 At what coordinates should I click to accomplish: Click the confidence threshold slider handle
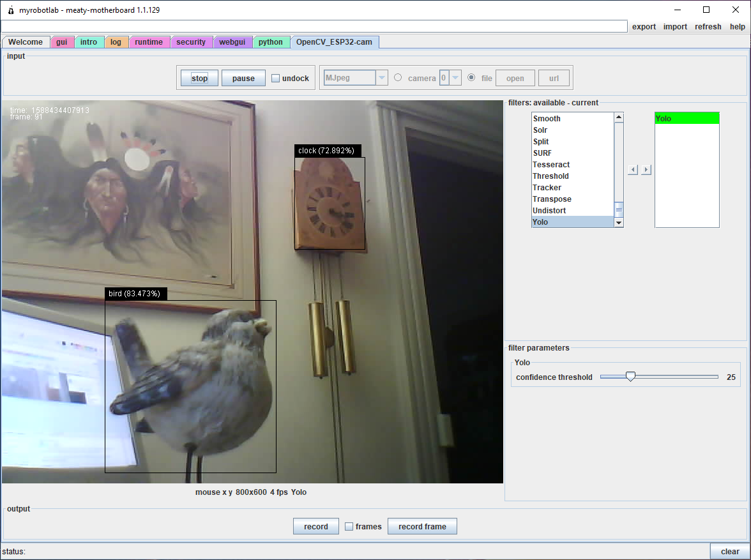coord(631,377)
